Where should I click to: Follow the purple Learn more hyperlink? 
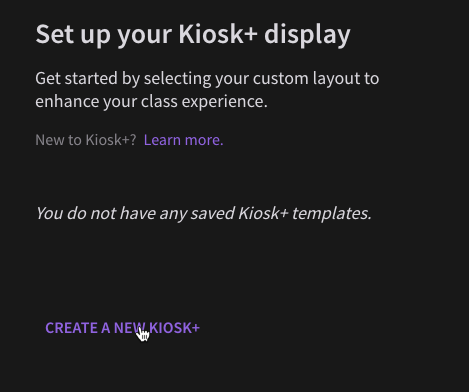point(184,140)
